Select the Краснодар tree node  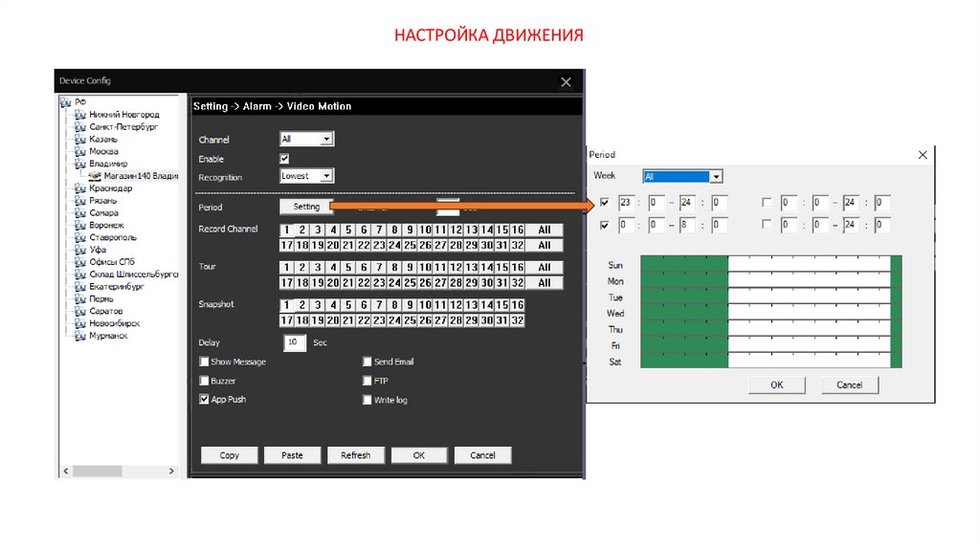coord(111,188)
